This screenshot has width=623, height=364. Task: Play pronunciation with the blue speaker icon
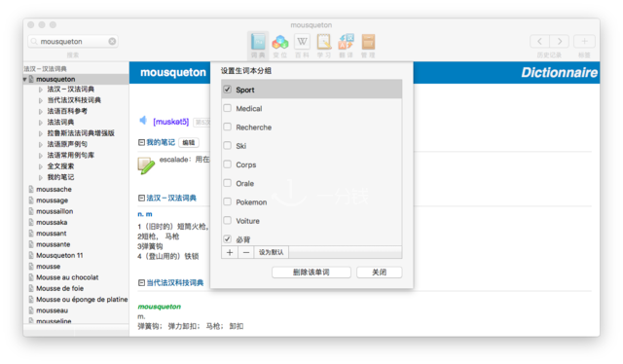pos(143,120)
